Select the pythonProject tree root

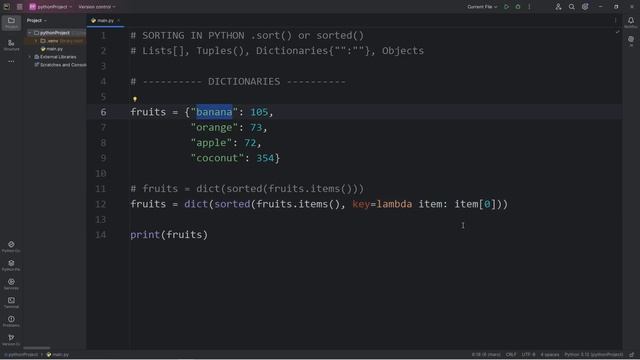coord(55,33)
